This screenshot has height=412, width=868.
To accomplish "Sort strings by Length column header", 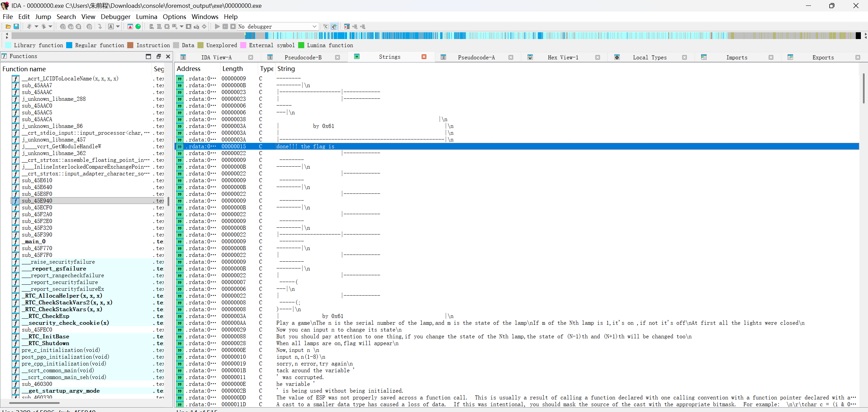I will [x=233, y=69].
